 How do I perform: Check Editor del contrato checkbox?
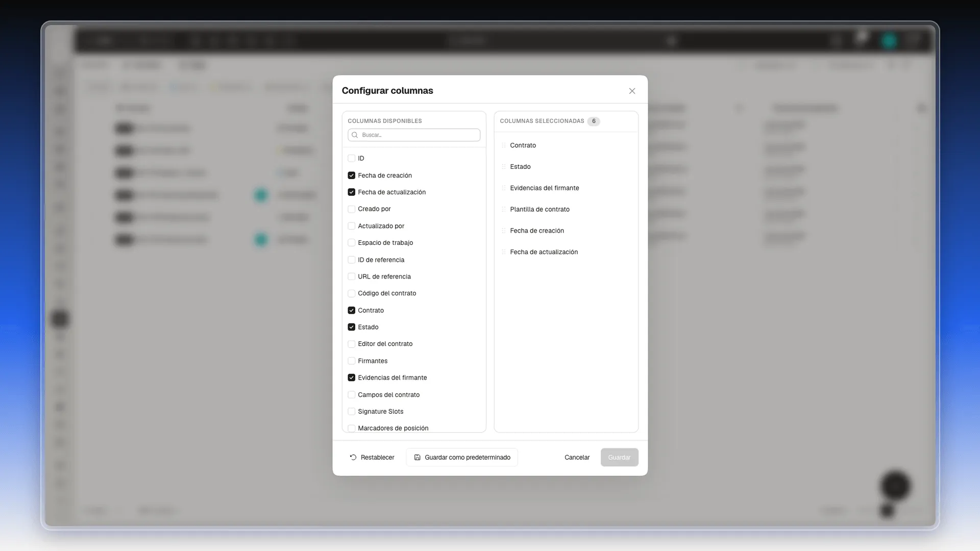(351, 344)
